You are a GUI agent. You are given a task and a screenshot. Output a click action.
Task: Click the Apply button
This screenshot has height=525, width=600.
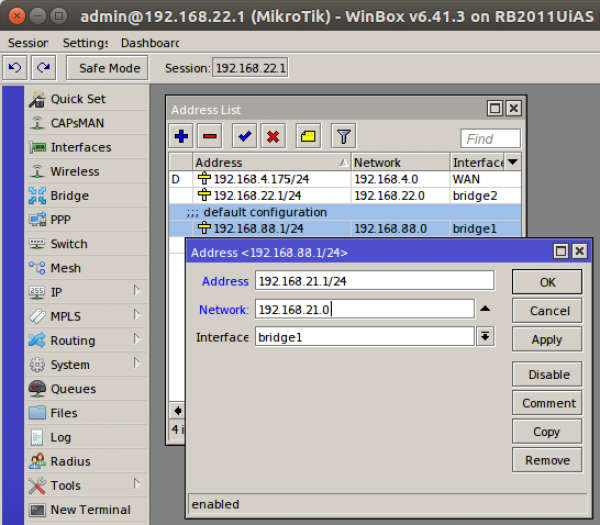point(547,339)
